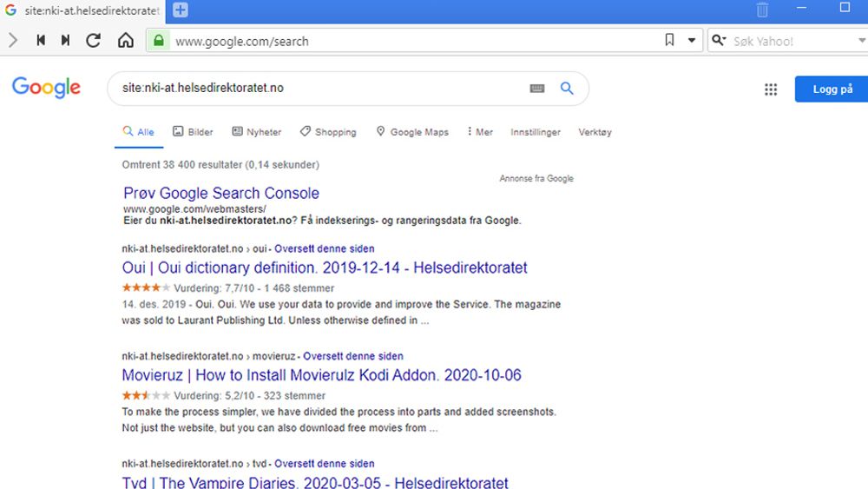Click Oversett denne siden for tvd

point(325,464)
